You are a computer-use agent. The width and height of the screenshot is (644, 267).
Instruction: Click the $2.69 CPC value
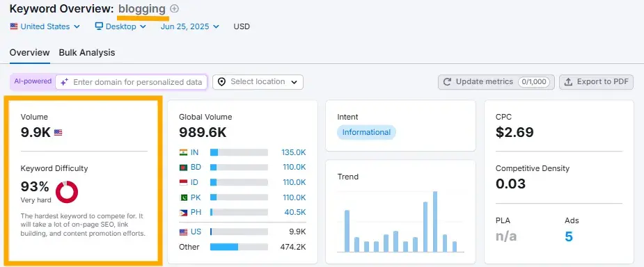click(x=515, y=133)
